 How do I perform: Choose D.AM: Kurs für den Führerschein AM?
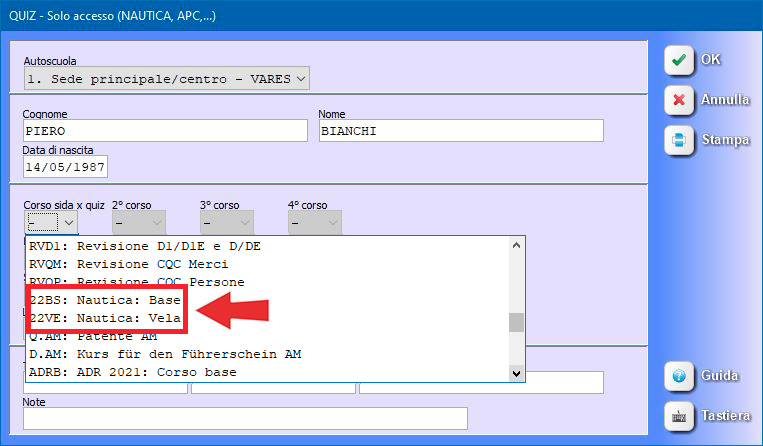pos(165,354)
